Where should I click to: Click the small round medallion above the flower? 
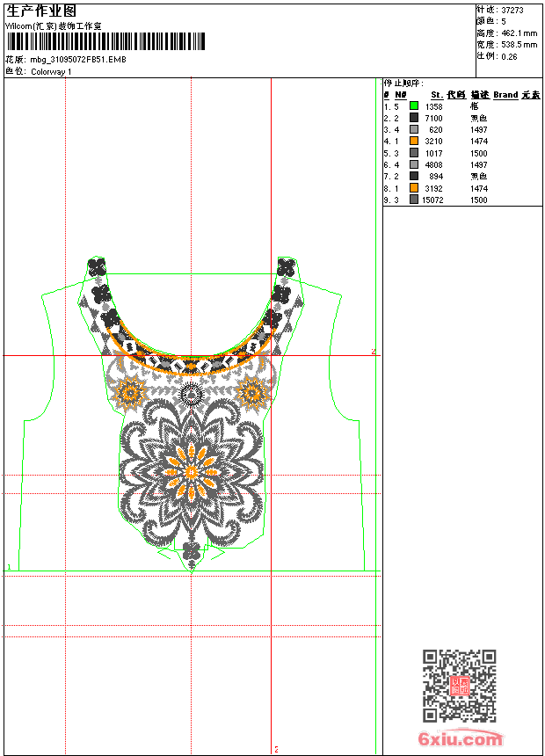coord(192,395)
